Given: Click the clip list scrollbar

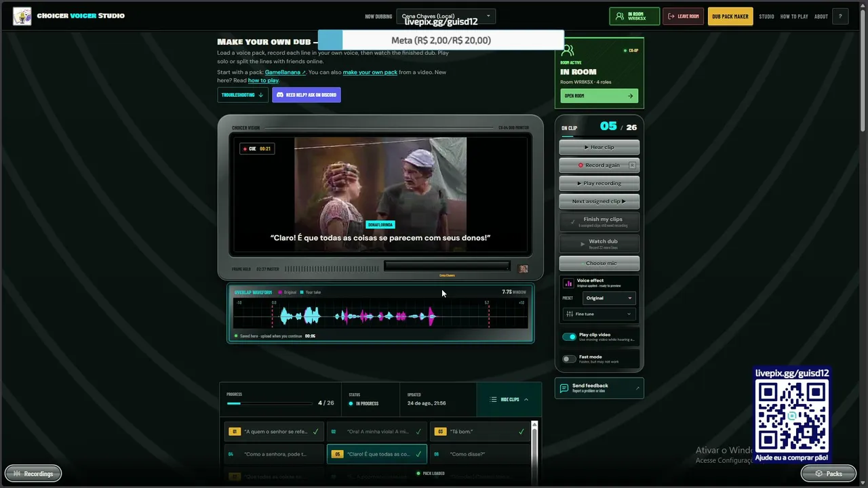Looking at the screenshot, I should [x=534, y=453].
